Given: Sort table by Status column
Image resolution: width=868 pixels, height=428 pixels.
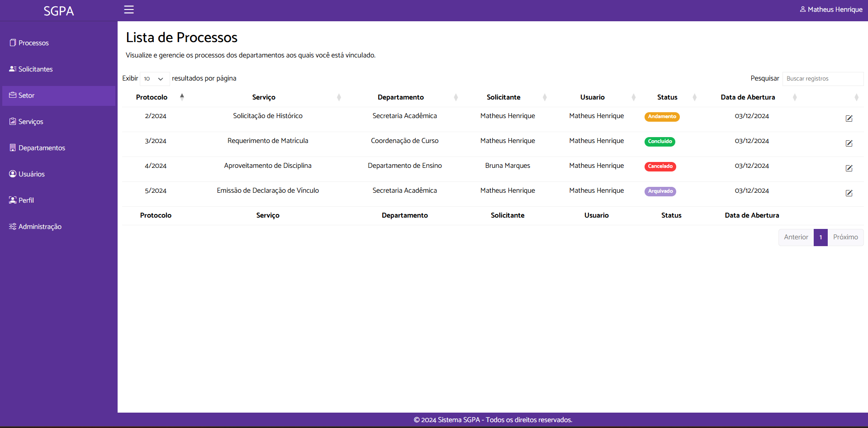Looking at the screenshot, I should (x=667, y=97).
